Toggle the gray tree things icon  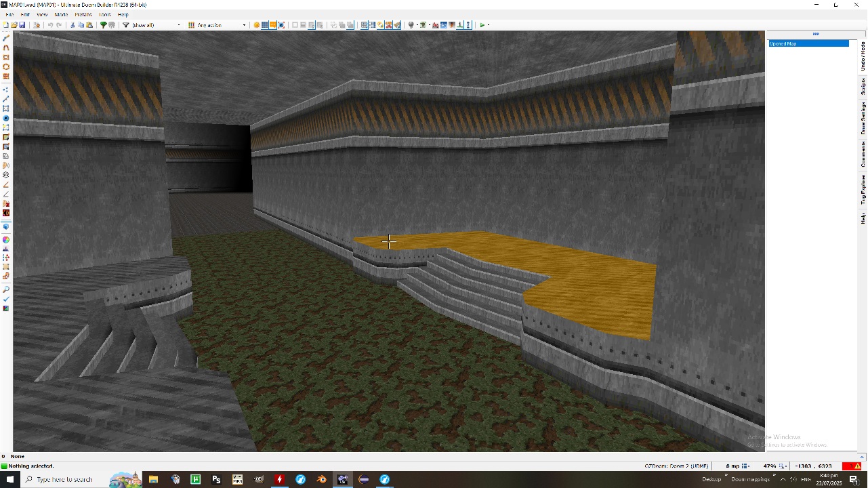pos(112,25)
